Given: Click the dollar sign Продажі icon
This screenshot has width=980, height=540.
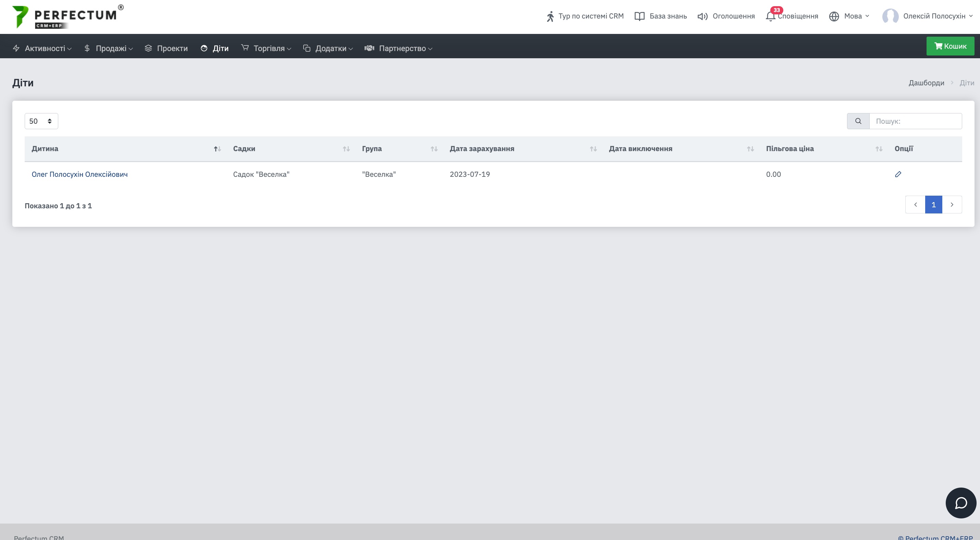Looking at the screenshot, I should tap(87, 48).
